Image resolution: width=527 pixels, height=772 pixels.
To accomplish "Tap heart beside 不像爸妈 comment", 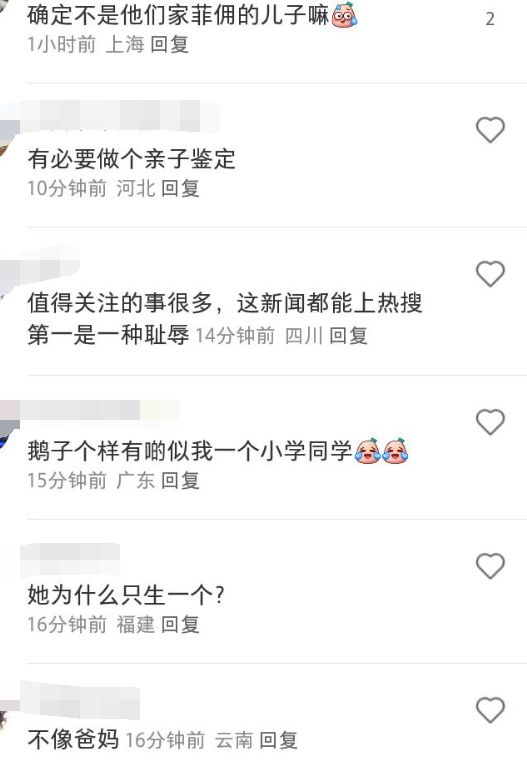I will point(490,710).
